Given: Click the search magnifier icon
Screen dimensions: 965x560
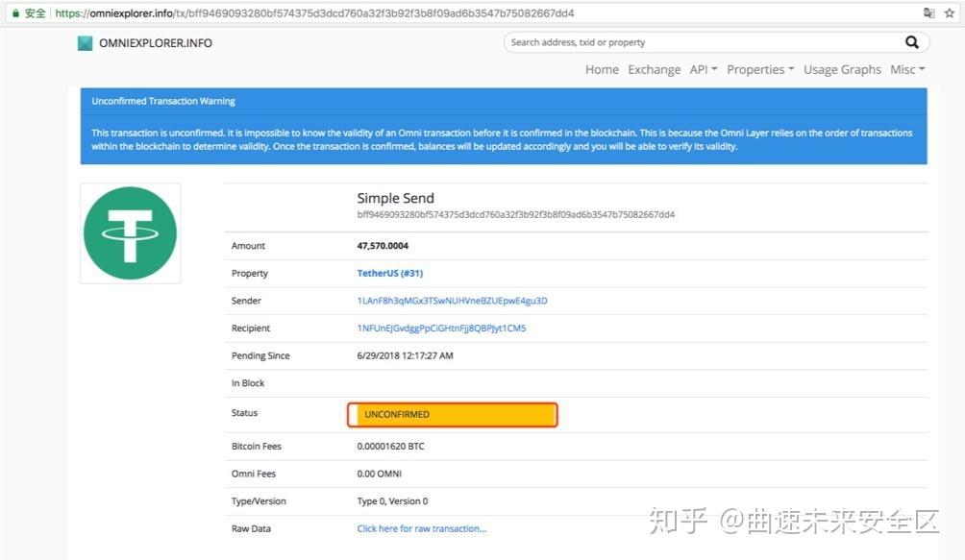Looking at the screenshot, I should pos(912,42).
